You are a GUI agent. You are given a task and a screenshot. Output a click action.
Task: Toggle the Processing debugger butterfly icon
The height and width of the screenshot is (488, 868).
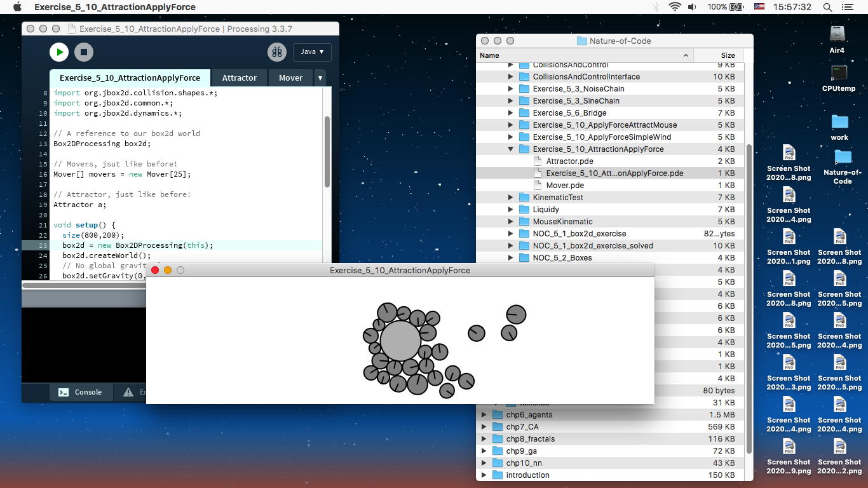click(276, 52)
